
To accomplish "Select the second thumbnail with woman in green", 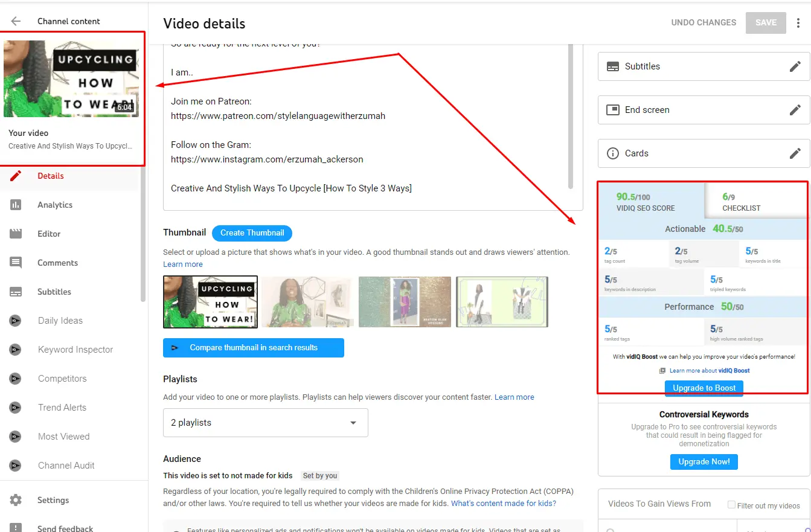I will coord(308,302).
